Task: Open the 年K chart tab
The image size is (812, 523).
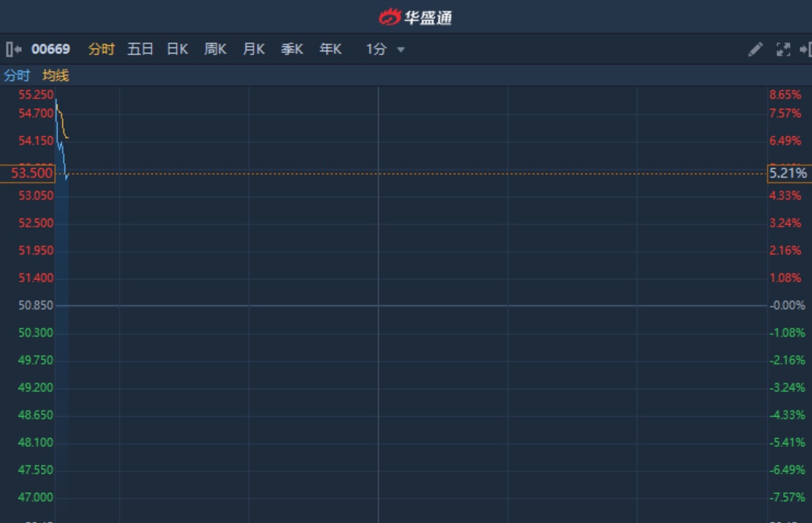Action: [330, 49]
